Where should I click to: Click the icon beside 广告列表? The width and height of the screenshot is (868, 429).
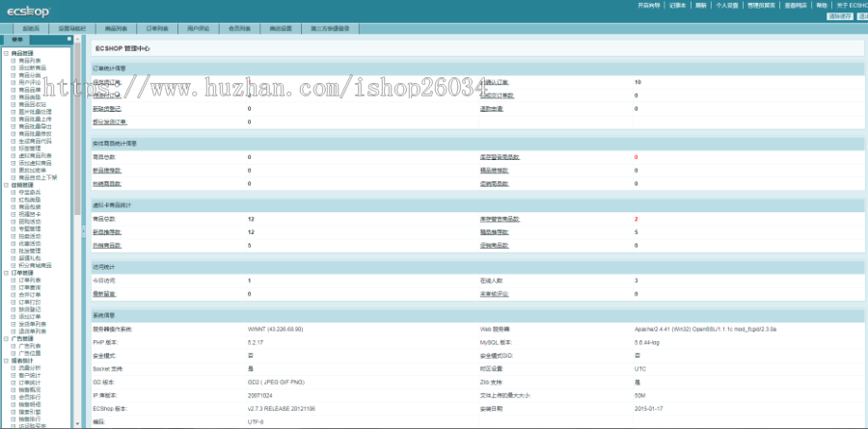pos(14,346)
